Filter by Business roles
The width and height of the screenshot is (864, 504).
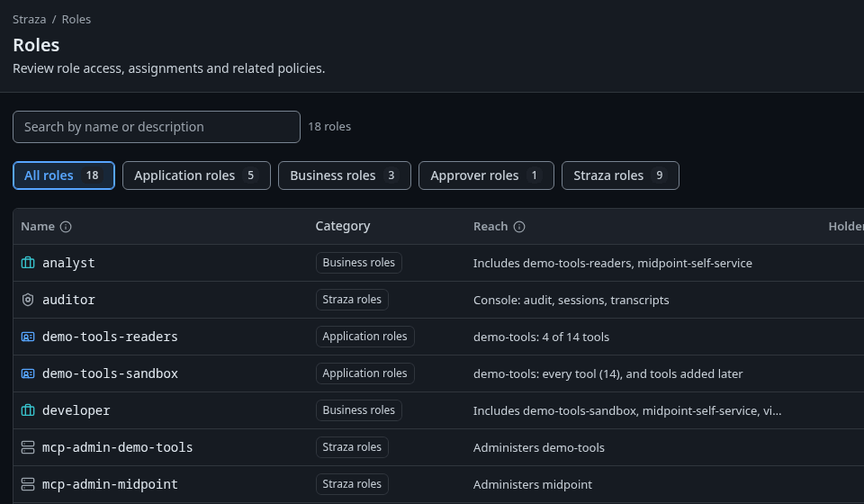coord(345,175)
